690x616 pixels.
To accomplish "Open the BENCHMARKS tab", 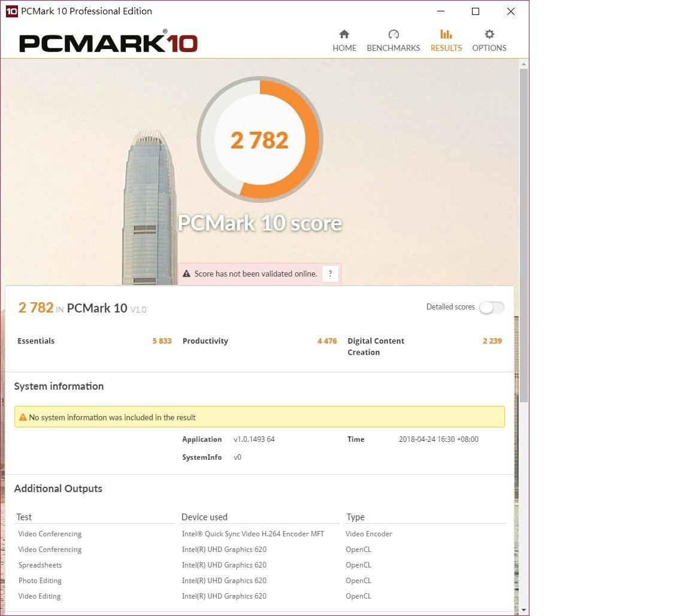I will click(x=394, y=41).
